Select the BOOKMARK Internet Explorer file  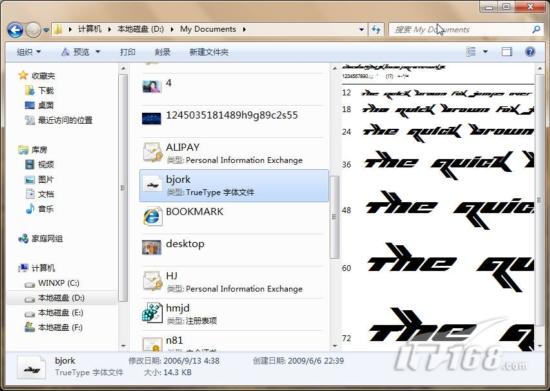[234, 218]
